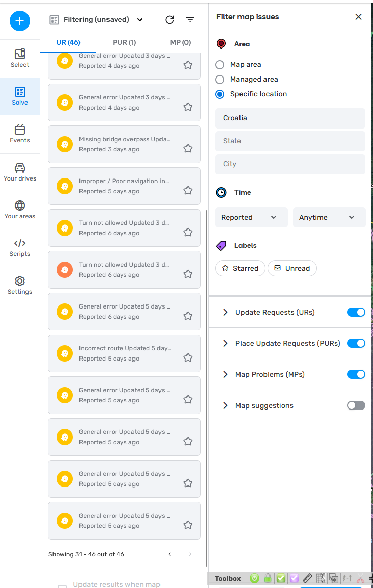373x588 pixels.
Task: Select the Managed area radio option
Action: [220, 80]
